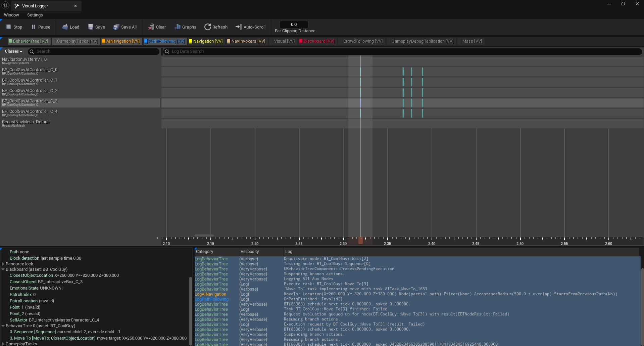
Task: Sort by the Category column header
Action: coord(216,252)
